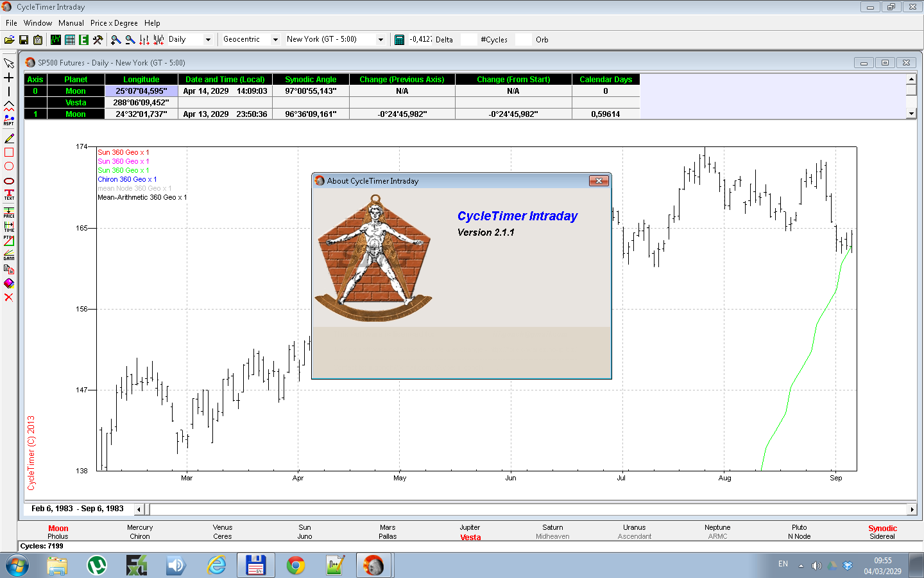This screenshot has height=578, width=924.
Task: Toggle the Synodic mode label
Action: click(882, 529)
